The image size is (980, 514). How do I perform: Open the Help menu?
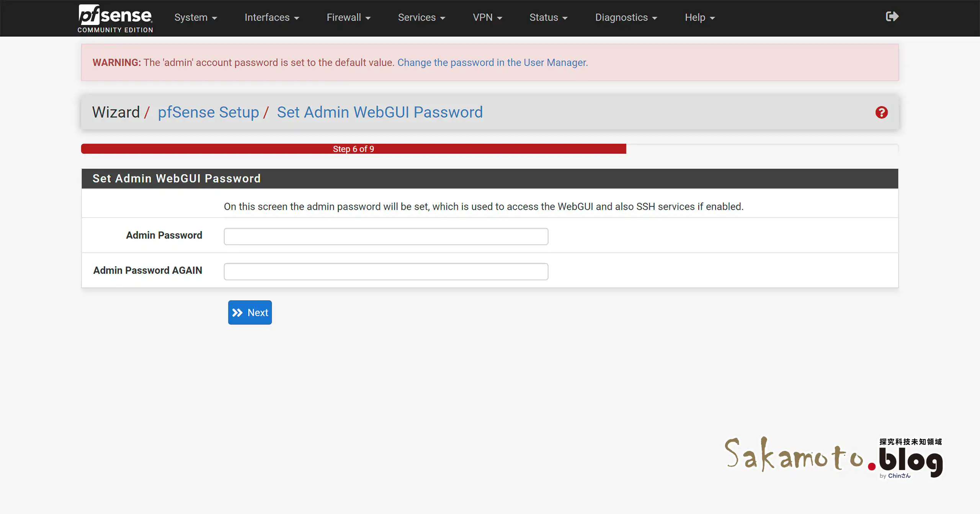[x=699, y=17]
